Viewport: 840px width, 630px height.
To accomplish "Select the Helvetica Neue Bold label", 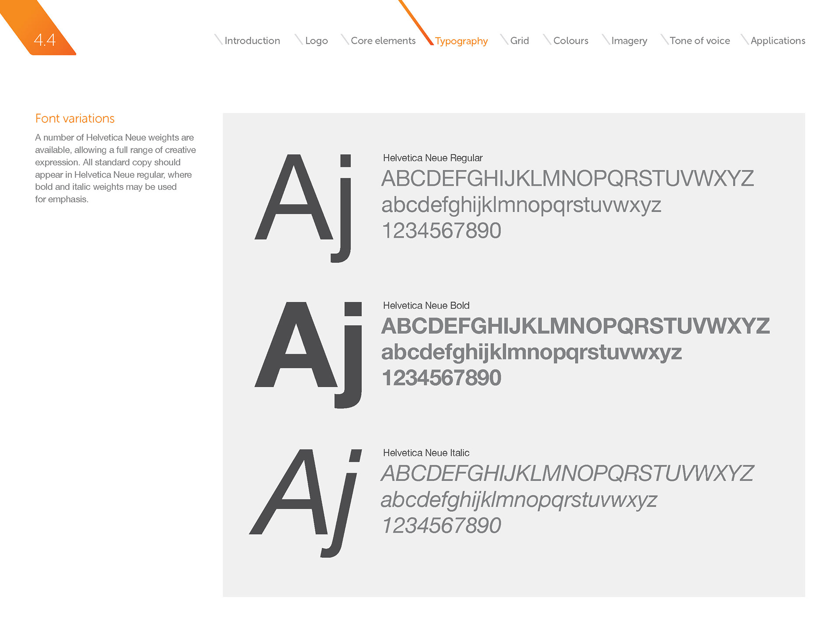I will pyautogui.click(x=426, y=305).
